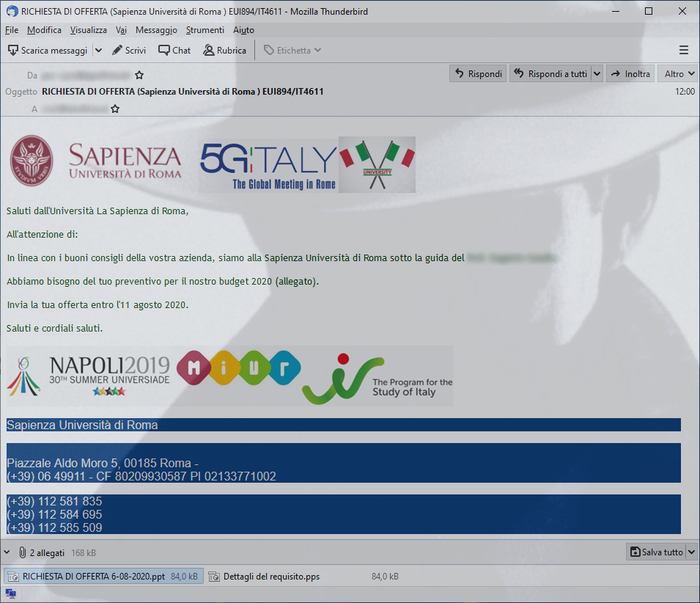Click the phone number (+39) 112 581 835

[x=54, y=501]
